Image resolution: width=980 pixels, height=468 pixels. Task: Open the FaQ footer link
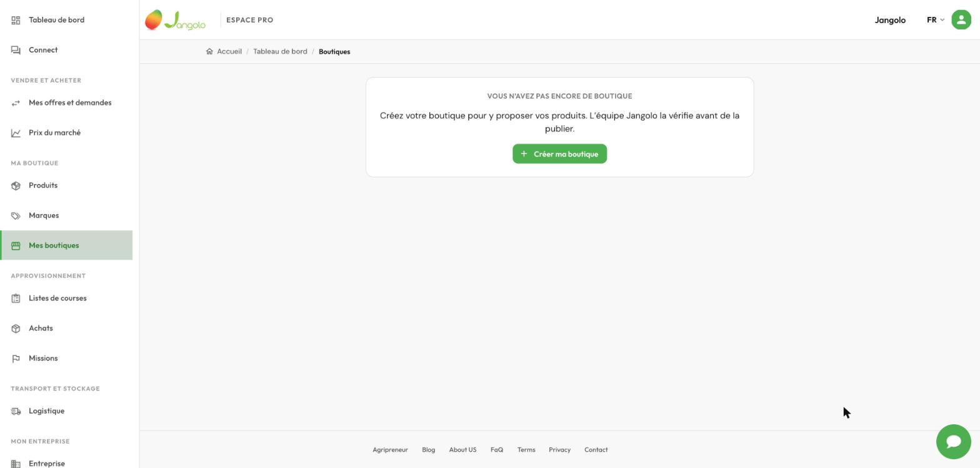point(497,450)
